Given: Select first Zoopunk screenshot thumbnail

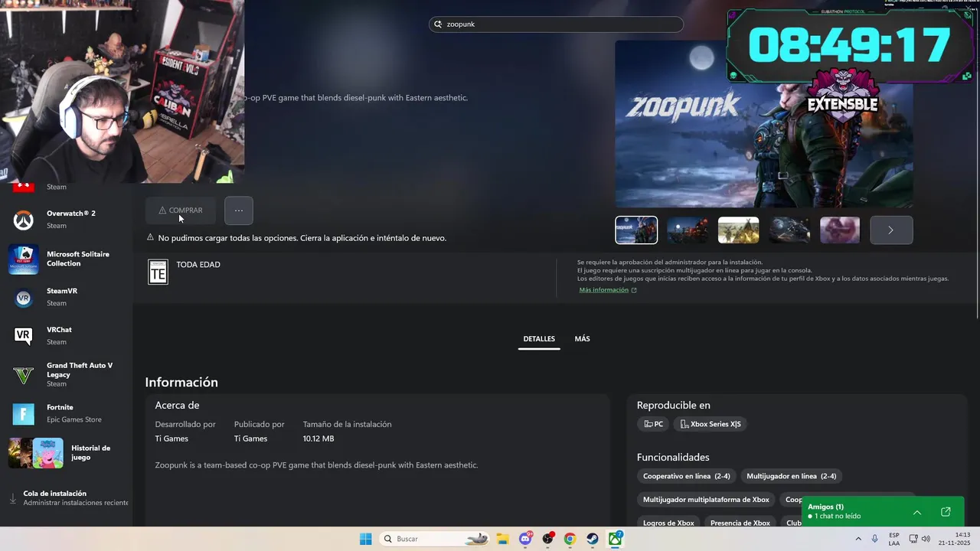Looking at the screenshot, I should (x=636, y=230).
